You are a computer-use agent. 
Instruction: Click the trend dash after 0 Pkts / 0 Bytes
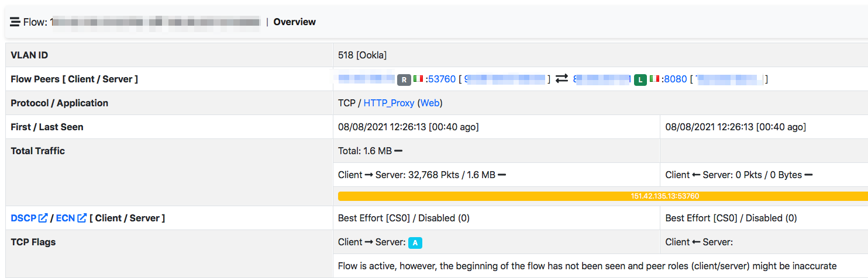pyautogui.click(x=808, y=175)
